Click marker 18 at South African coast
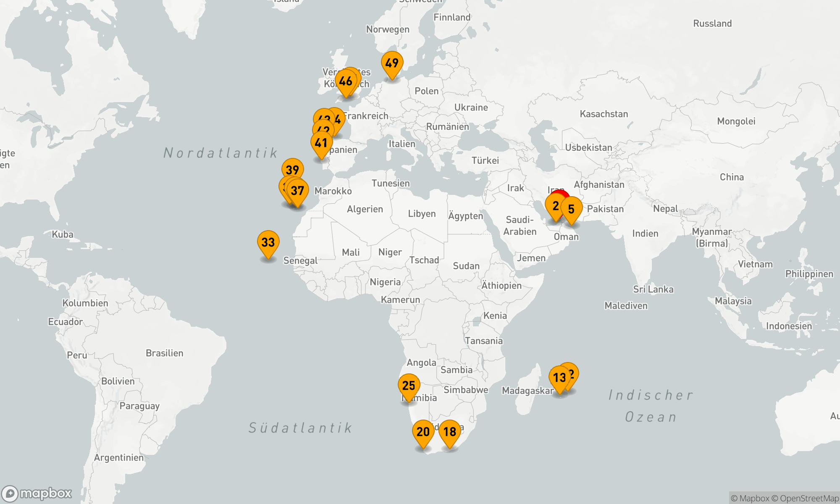The height and width of the screenshot is (504, 840). (450, 431)
